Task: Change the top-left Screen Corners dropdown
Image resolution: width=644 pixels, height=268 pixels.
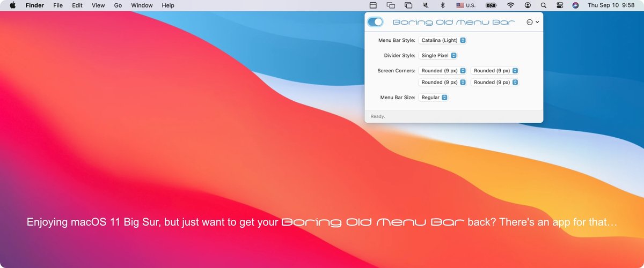Action: (443, 71)
